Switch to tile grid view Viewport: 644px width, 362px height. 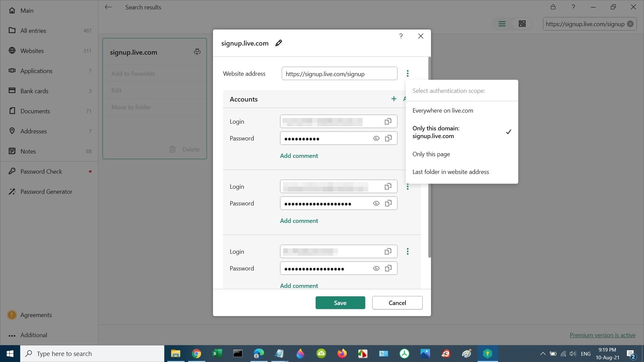pyautogui.click(x=522, y=24)
